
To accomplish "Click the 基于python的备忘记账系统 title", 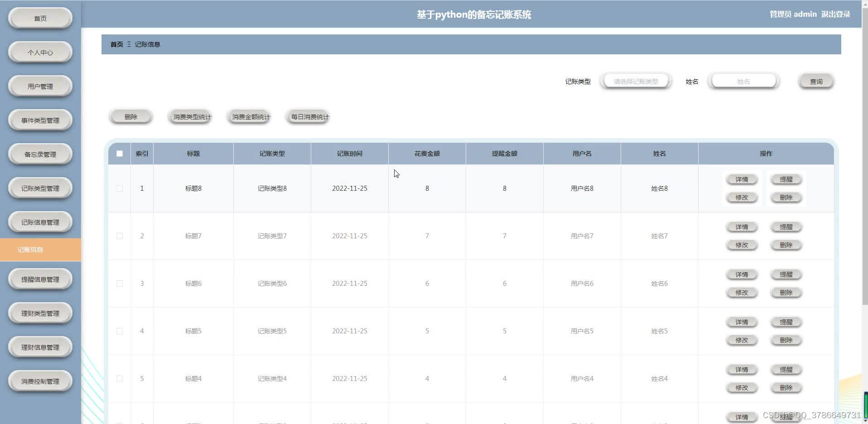I will (x=474, y=14).
